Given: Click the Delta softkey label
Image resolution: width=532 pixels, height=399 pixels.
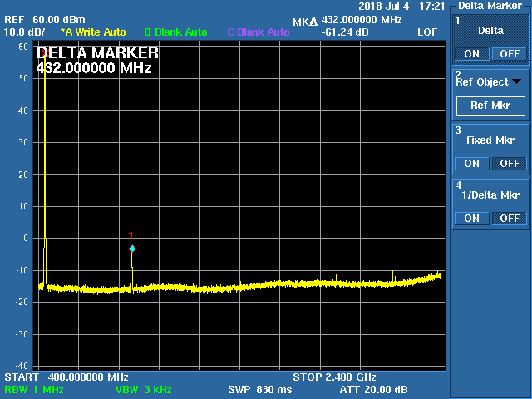Looking at the screenshot, I should [x=490, y=31].
